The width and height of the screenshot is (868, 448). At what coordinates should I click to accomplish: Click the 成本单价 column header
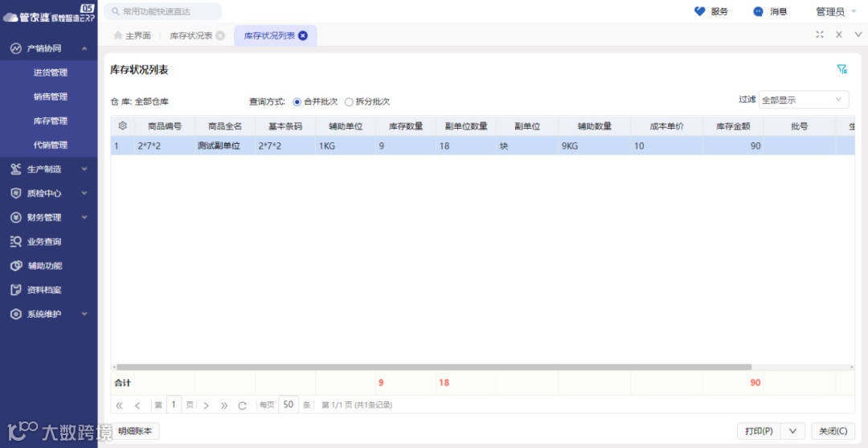point(666,126)
